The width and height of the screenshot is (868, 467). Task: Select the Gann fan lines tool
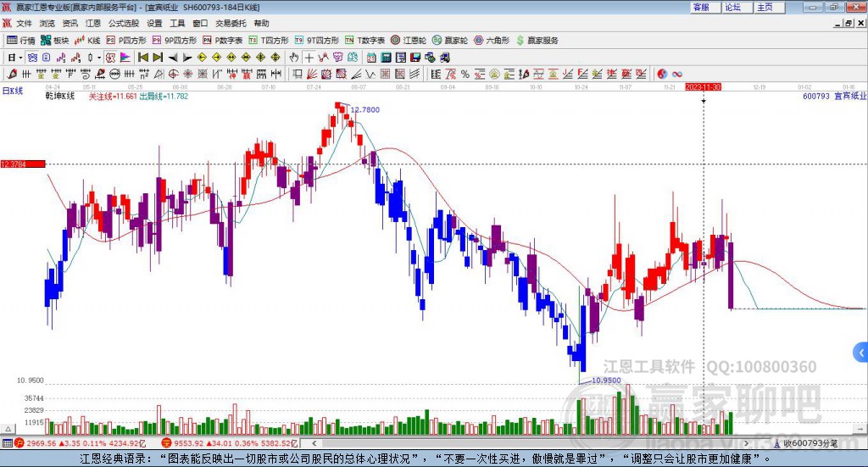click(x=311, y=74)
